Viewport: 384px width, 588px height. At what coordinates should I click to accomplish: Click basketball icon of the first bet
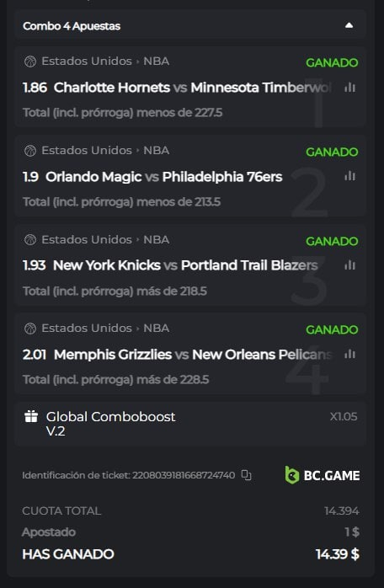[x=30, y=61]
